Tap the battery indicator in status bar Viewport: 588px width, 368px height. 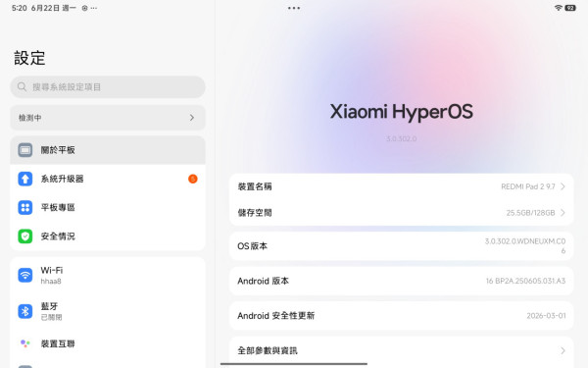pyautogui.click(x=570, y=8)
